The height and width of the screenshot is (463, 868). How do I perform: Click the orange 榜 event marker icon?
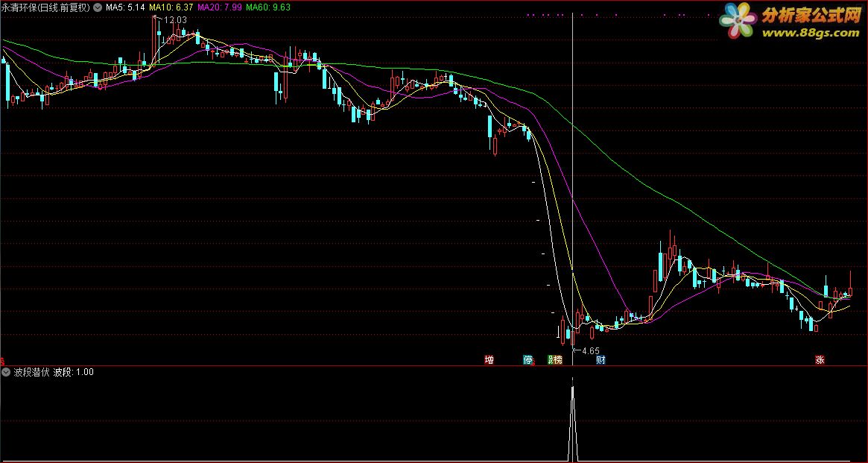(x=558, y=360)
